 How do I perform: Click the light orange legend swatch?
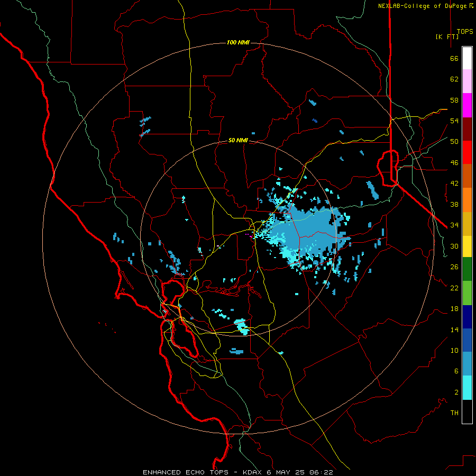(x=467, y=200)
